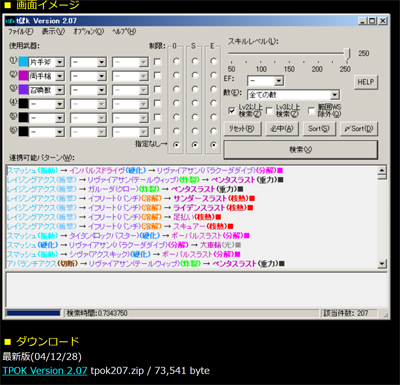
Task: Open the 全ての敵 enemy dropdown
Action: (335, 95)
